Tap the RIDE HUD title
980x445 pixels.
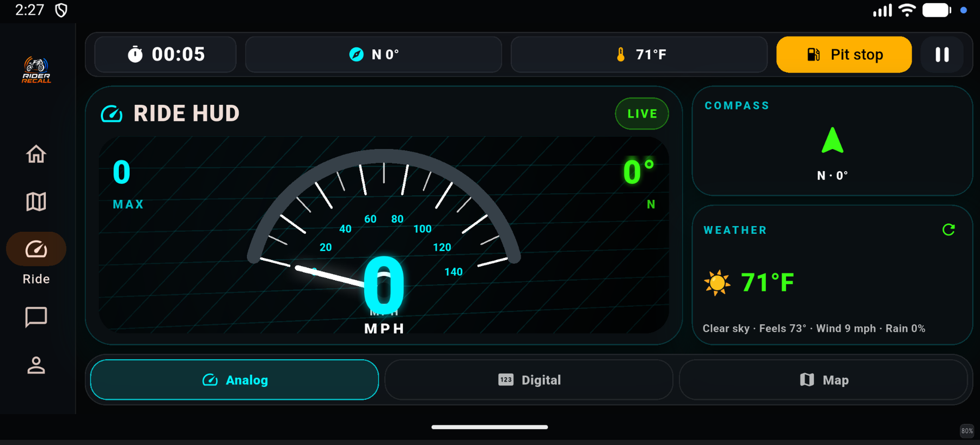[x=187, y=114]
